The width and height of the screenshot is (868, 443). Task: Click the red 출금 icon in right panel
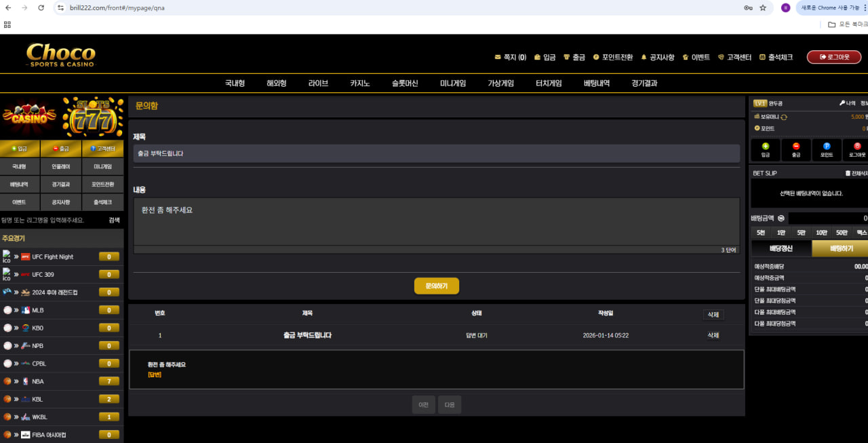796,147
